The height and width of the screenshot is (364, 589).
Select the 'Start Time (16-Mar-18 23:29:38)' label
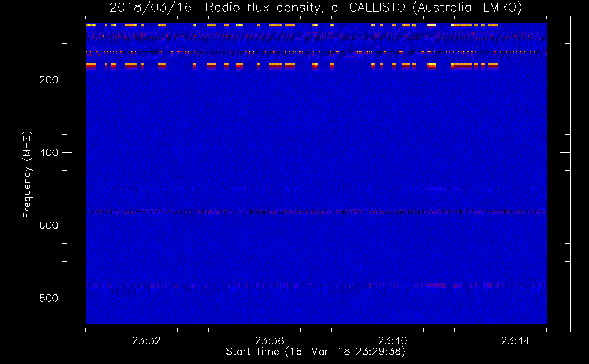(316, 352)
